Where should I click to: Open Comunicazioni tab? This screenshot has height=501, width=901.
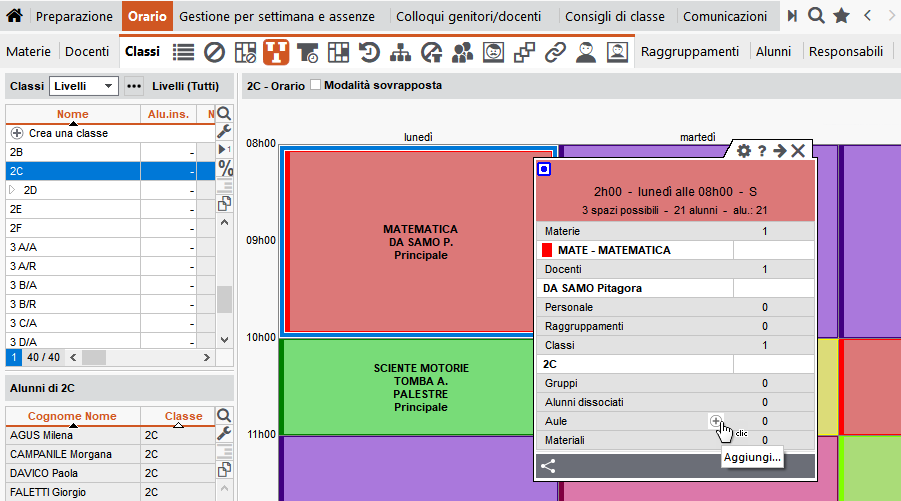click(725, 16)
